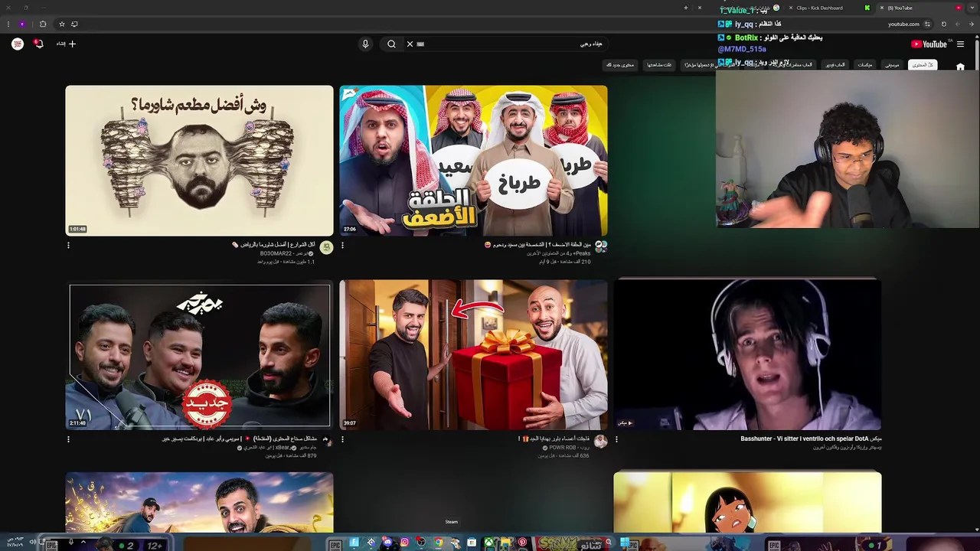Image resolution: width=980 pixels, height=551 pixels.
Task: Open the BO3OMAR22 channel avatar
Action: tap(327, 247)
